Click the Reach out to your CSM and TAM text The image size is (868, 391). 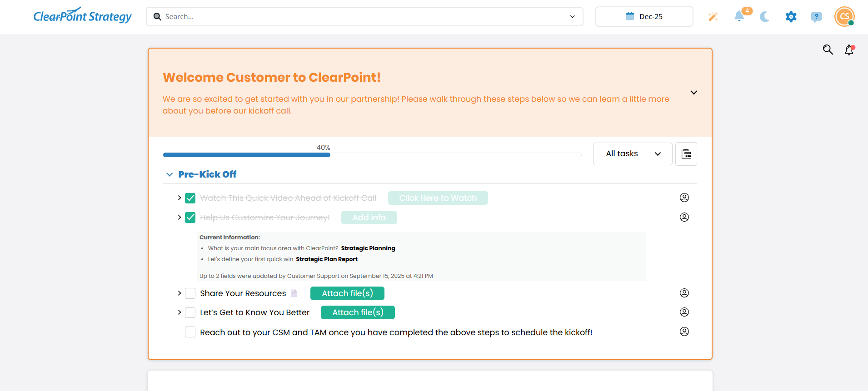[396, 332]
